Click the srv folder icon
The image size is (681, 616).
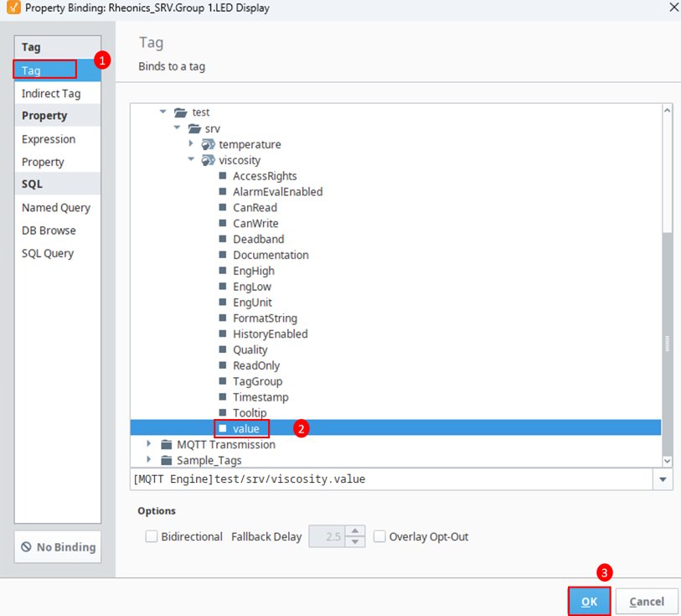[194, 128]
